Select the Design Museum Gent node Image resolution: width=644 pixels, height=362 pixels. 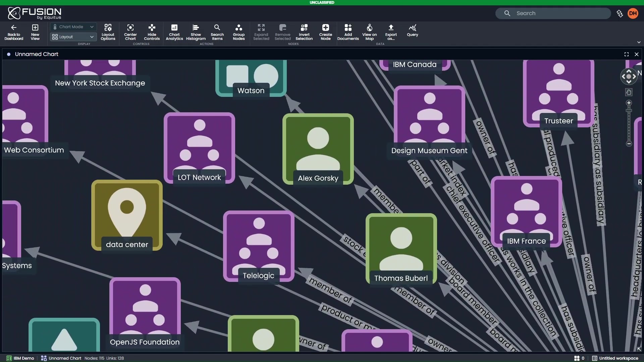429,121
